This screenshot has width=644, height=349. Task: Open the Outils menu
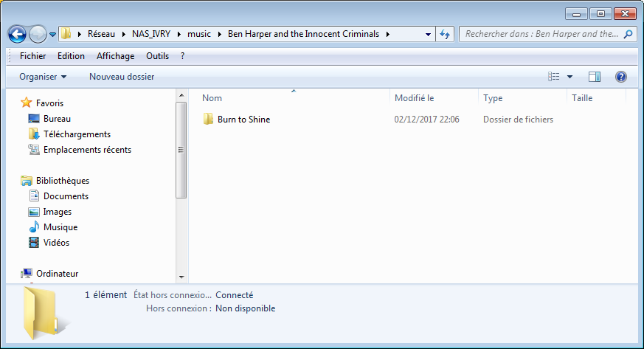coord(157,56)
